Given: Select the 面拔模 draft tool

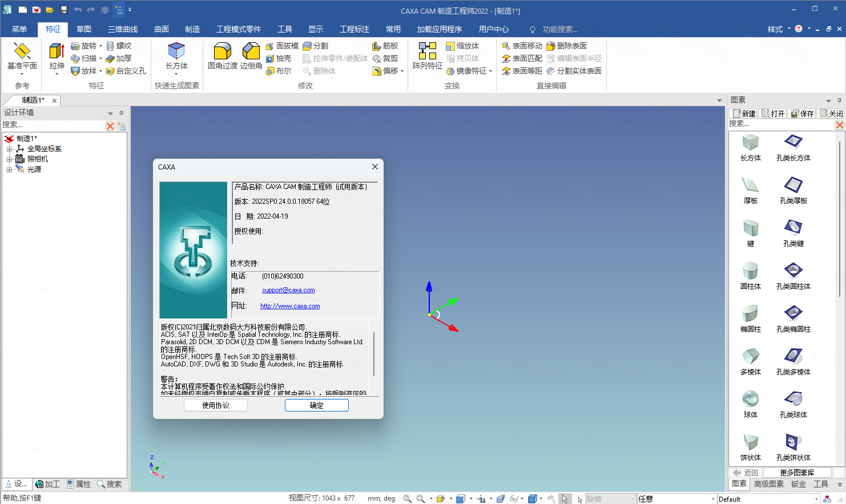Looking at the screenshot, I should [282, 46].
